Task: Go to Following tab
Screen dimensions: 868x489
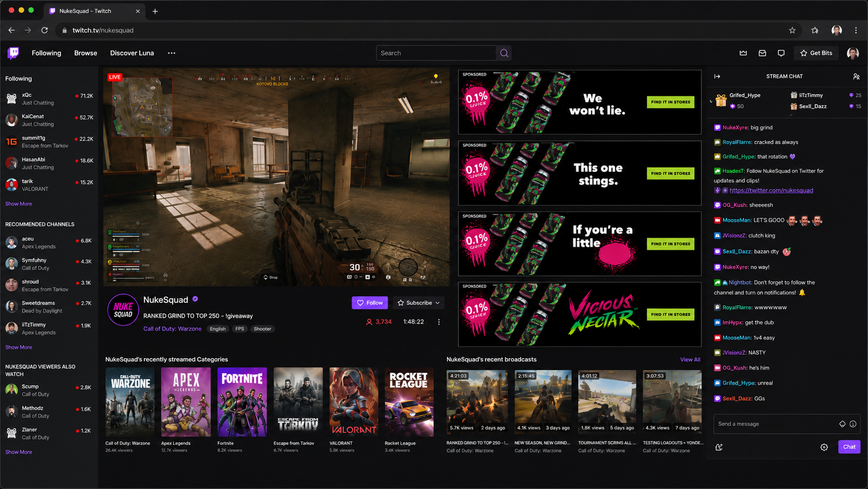Action: [46, 53]
